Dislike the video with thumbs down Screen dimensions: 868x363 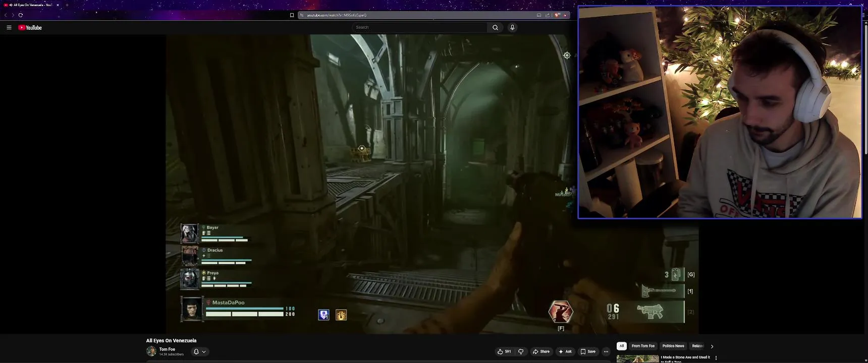(521, 351)
